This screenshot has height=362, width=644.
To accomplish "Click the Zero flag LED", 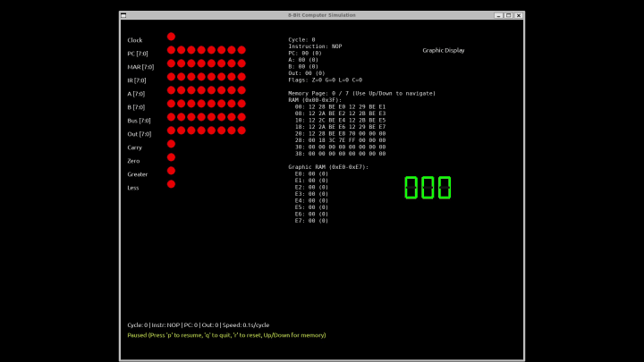I will 171,157.
